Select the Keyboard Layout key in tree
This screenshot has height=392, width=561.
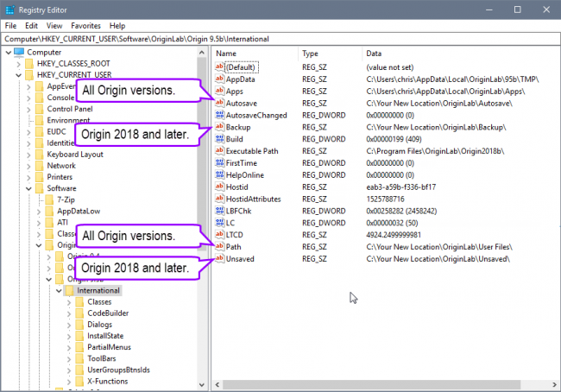click(x=75, y=154)
